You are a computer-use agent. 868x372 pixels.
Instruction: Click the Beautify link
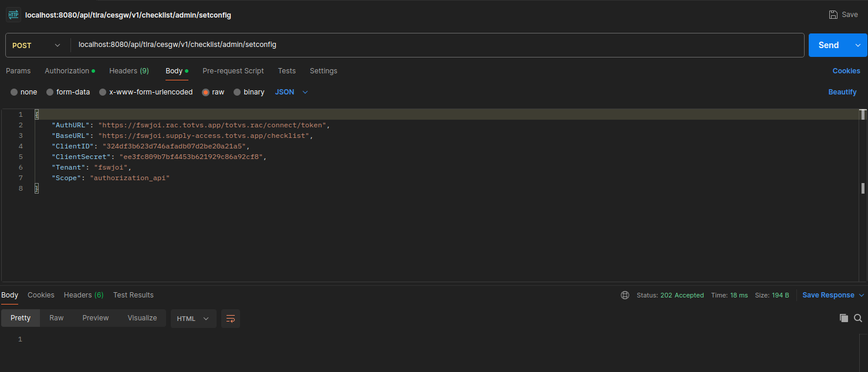842,92
